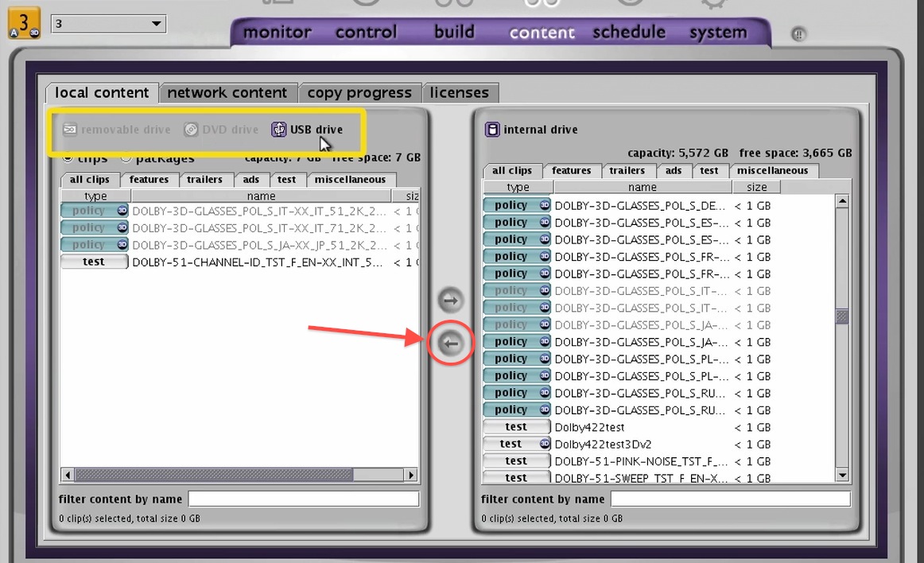Click the 3D badge on the IT-XX_IT_71 row
The height and width of the screenshot is (563, 924).
[x=122, y=227]
